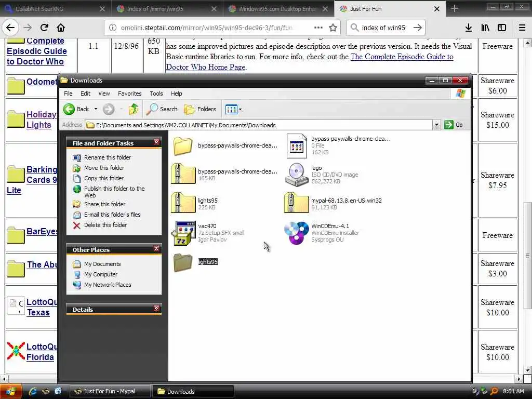Open the Help menu
The width and height of the screenshot is (532, 399).
coord(176,94)
